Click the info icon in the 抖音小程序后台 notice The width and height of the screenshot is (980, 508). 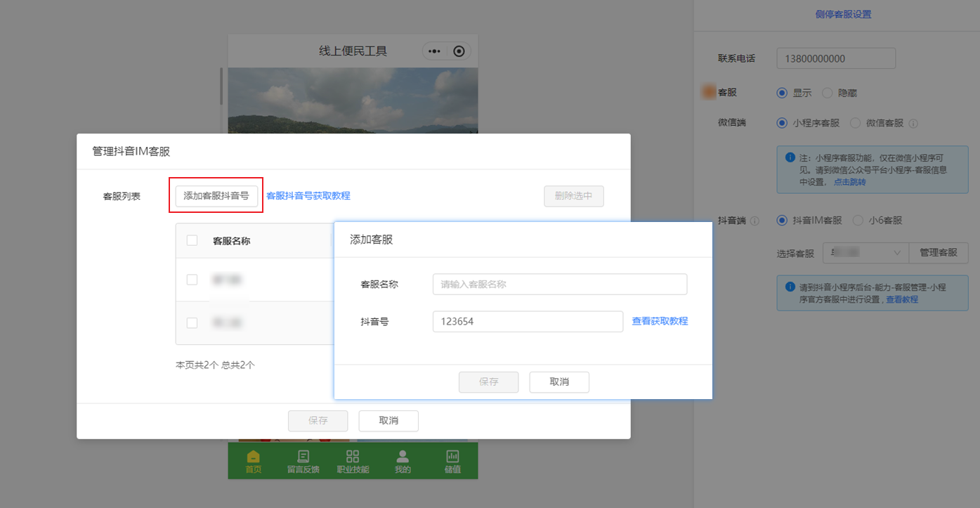point(790,287)
